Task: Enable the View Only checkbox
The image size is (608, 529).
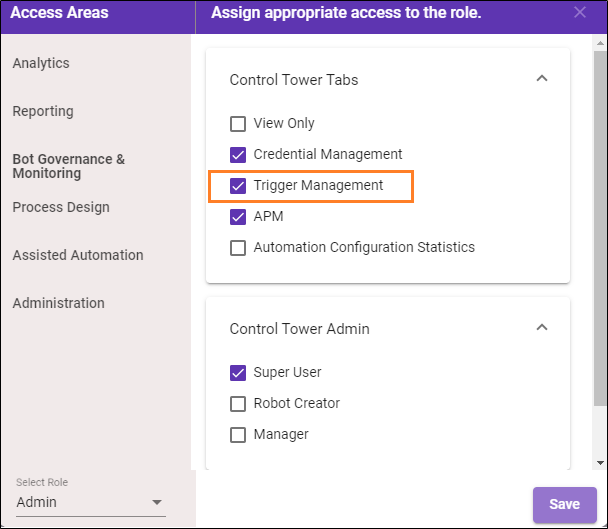Action: (x=238, y=124)
